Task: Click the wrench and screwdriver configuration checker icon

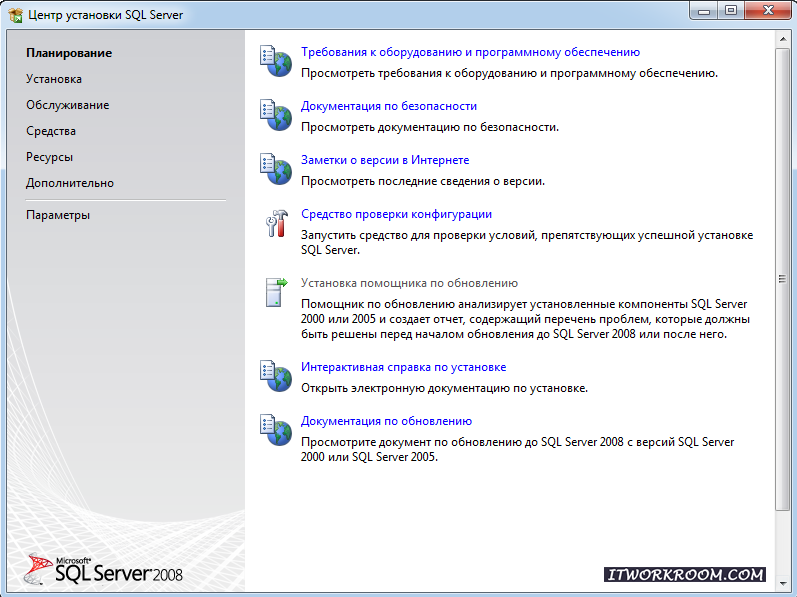Action: pos(277,224)
